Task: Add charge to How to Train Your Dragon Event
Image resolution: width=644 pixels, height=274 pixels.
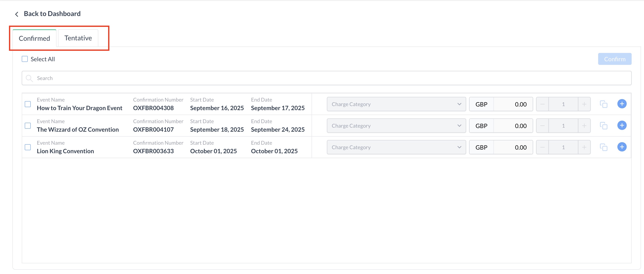Action: click(x=621, y=104)
